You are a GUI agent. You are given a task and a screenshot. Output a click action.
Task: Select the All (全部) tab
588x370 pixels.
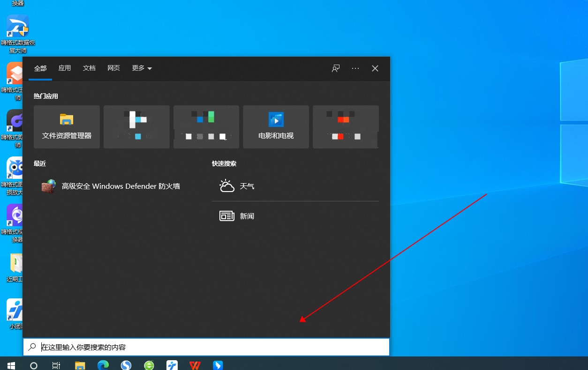tap(40, 68)
